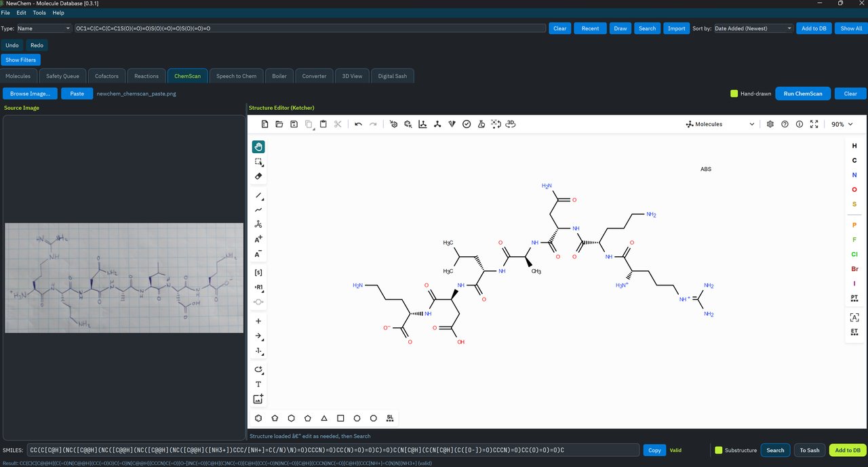Copy the SMILES string
Viewport: 868px width, 467px height.
pyautogui.click(x=653, y=450)
